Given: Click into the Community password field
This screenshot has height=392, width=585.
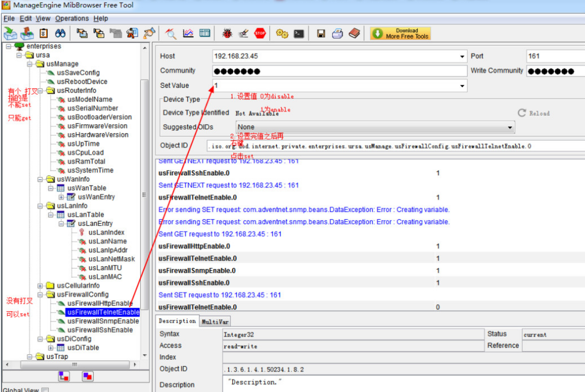Looking at the screenshot, I should [340, 71].
